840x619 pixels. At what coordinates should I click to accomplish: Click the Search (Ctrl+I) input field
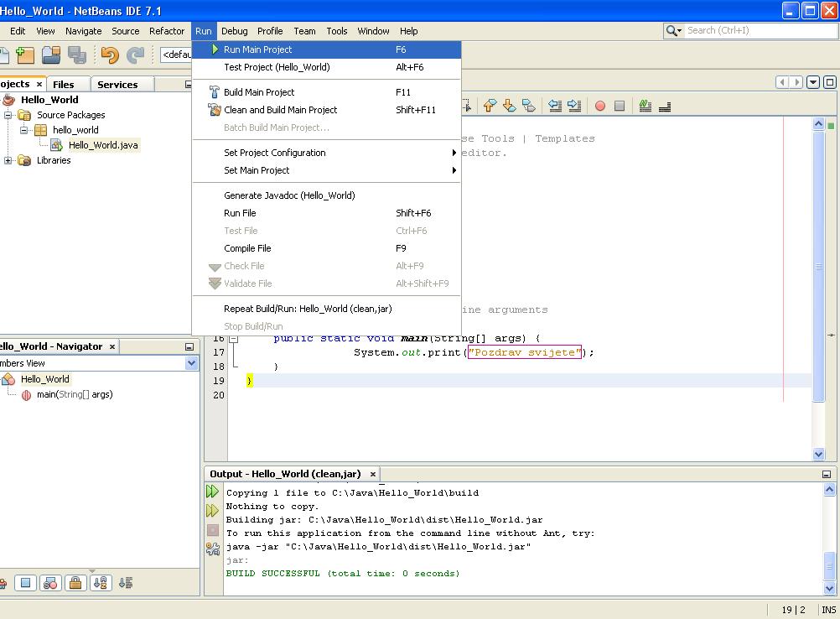(x=754, y=30)
